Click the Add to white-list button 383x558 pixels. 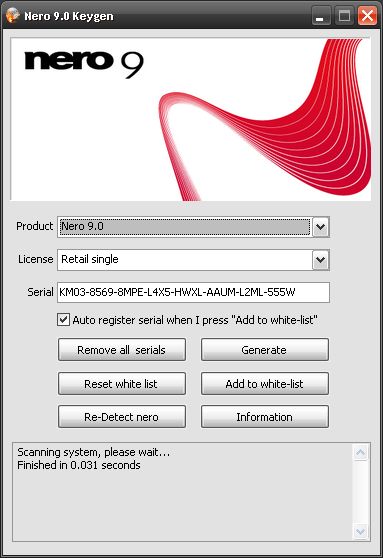(264, 384)
